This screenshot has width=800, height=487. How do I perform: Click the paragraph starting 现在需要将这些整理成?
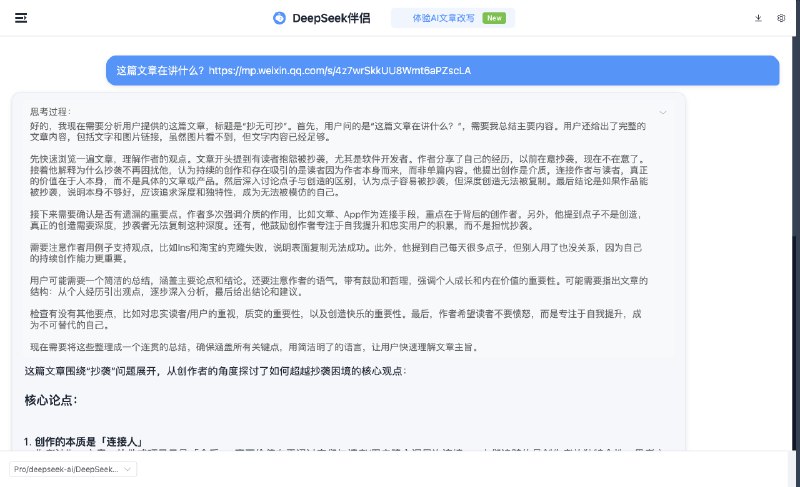pos(255,347)
